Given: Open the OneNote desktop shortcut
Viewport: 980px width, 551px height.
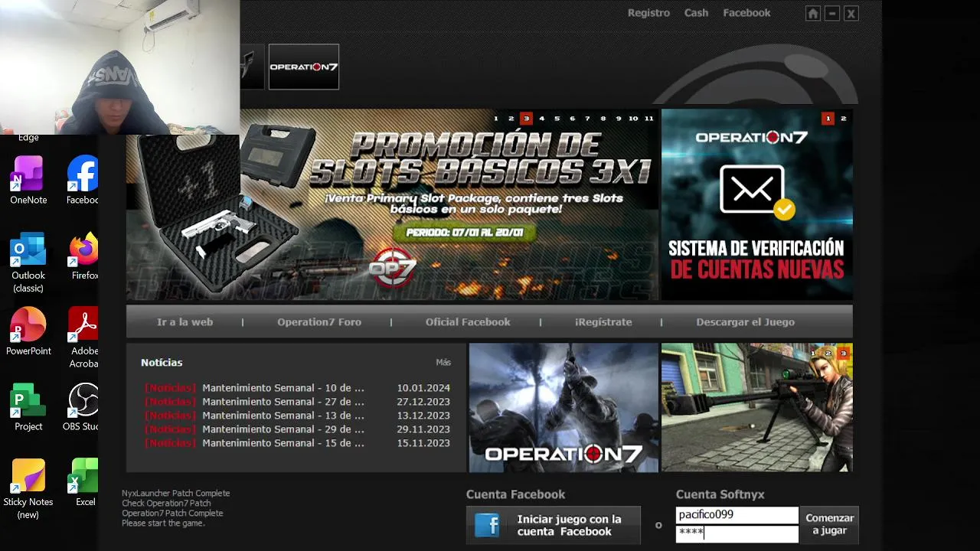Looking at the screenshot, I should point(28,181).
